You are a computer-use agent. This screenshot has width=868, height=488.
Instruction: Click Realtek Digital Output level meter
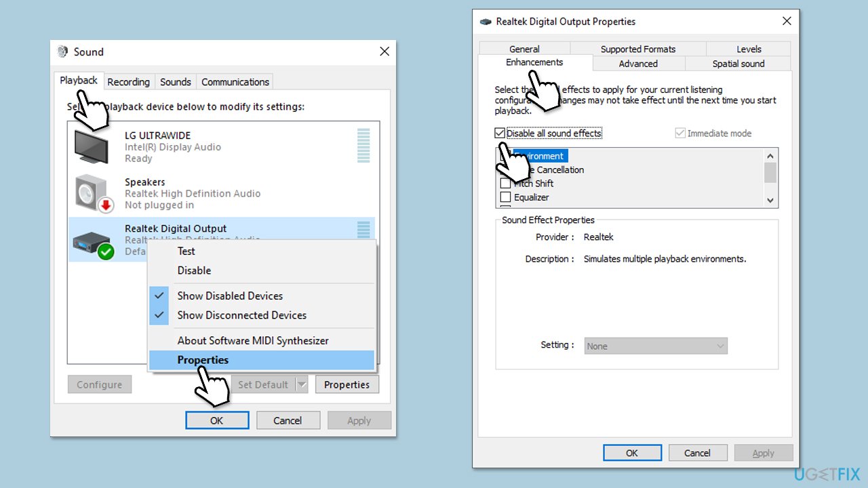tap(363, 229)
